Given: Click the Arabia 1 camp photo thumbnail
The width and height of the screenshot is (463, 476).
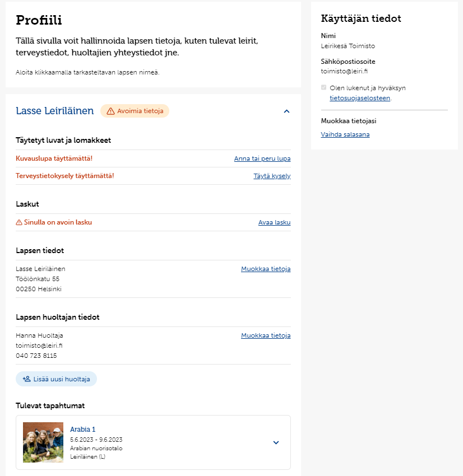Looking at the screenshot, I should 43,442.
